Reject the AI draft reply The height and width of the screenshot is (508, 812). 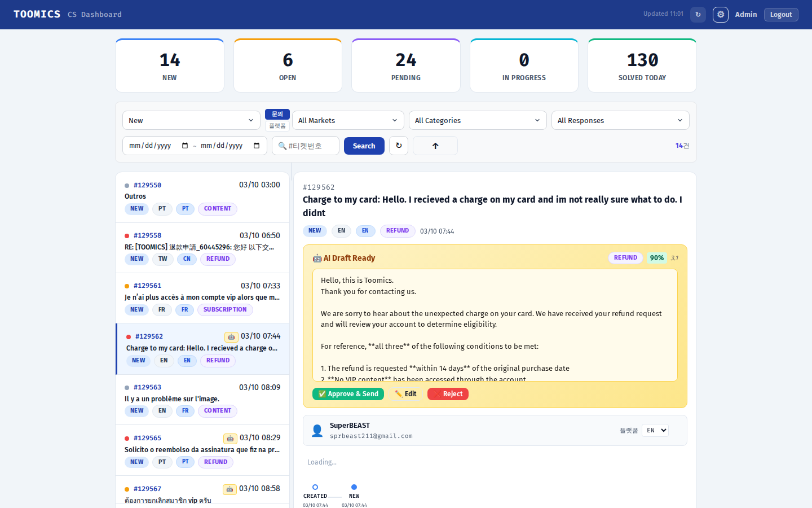click(448, 394)
